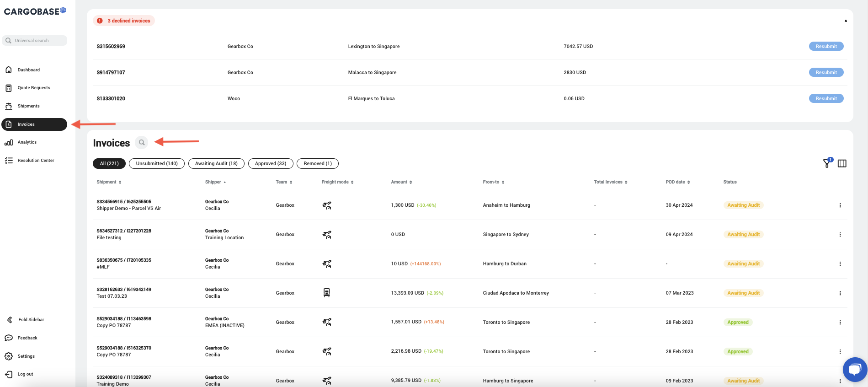Switch to Awaiting Audit (18) tab
The image size is (868, 387).
pos(216,163)
